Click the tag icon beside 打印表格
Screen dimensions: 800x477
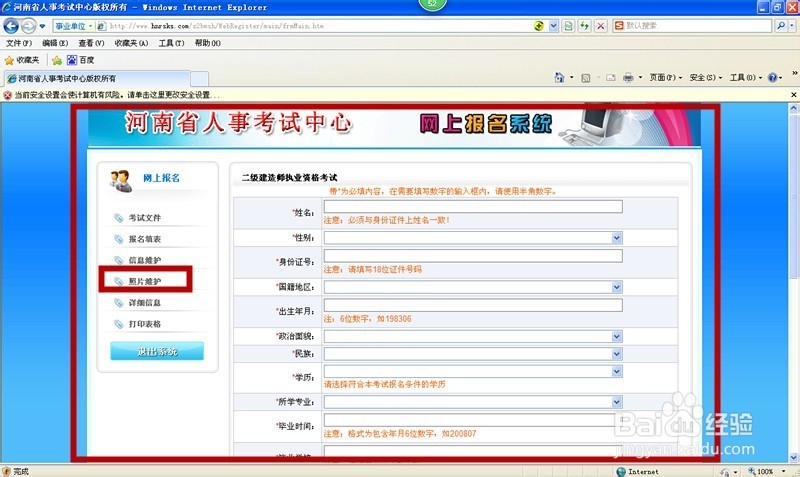tap(118, 324)
